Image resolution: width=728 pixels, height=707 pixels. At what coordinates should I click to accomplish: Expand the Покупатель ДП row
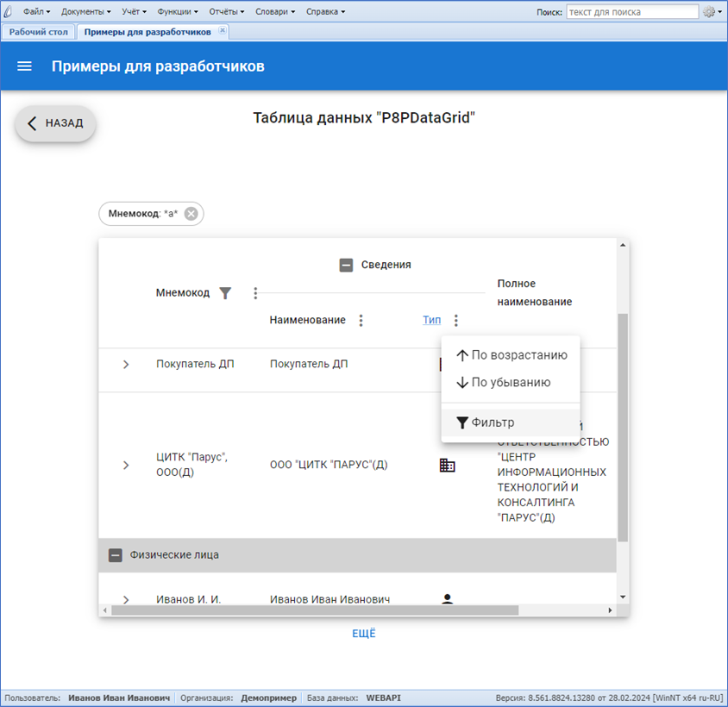click(x=126, y=365)
